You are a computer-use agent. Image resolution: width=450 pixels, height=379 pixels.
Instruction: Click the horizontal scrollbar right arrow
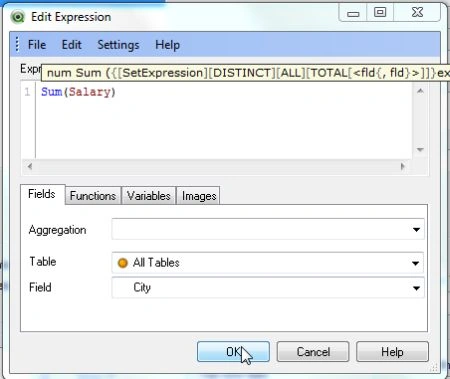click(403, 166)
